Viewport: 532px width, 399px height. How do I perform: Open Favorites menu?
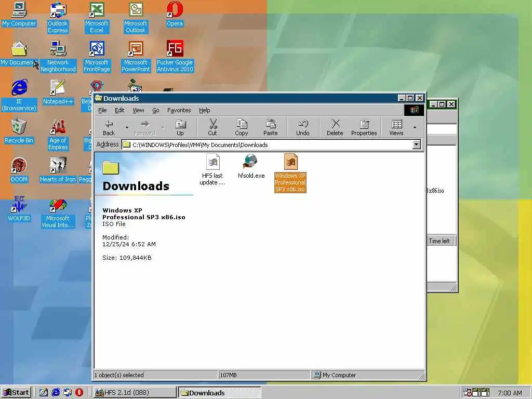179,110
